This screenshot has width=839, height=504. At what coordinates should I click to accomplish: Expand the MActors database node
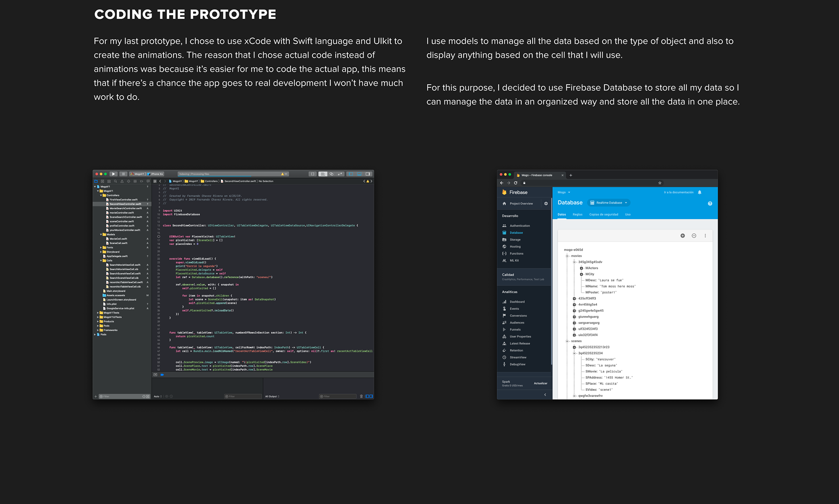[x=582, y=268]
